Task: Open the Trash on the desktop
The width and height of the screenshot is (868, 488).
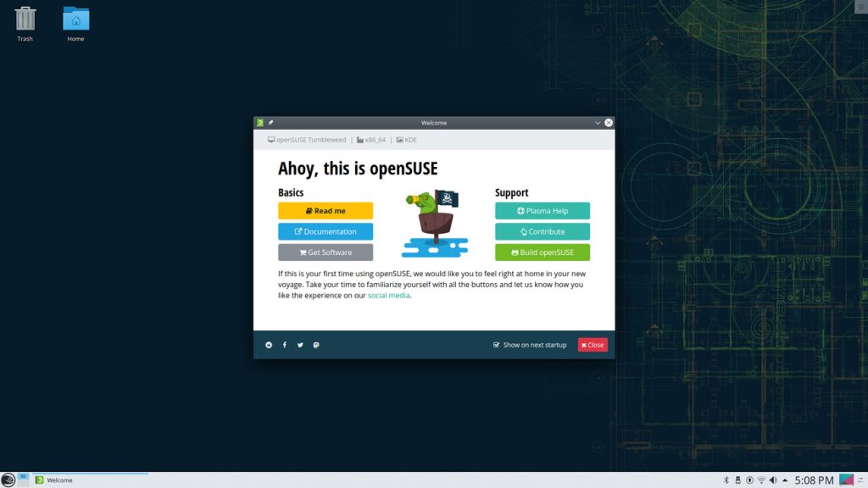Action: coord(25,19)
